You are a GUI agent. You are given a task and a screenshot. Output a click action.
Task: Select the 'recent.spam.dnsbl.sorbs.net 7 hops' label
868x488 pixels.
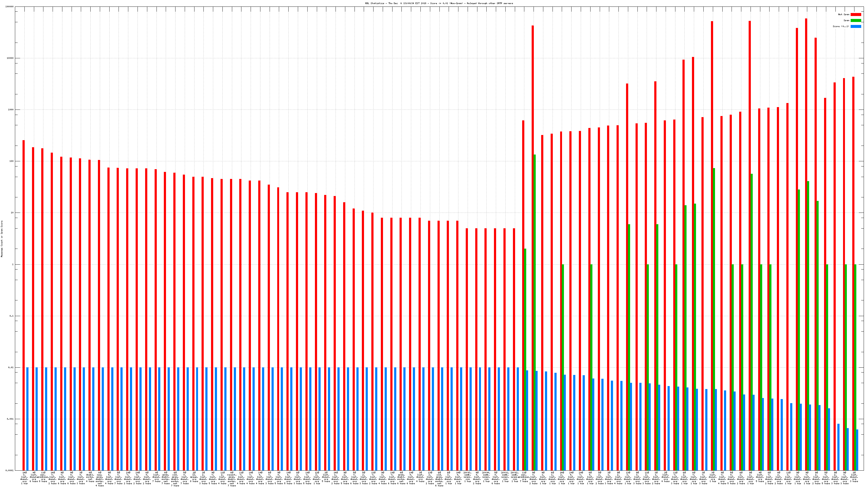coord(232,479)
